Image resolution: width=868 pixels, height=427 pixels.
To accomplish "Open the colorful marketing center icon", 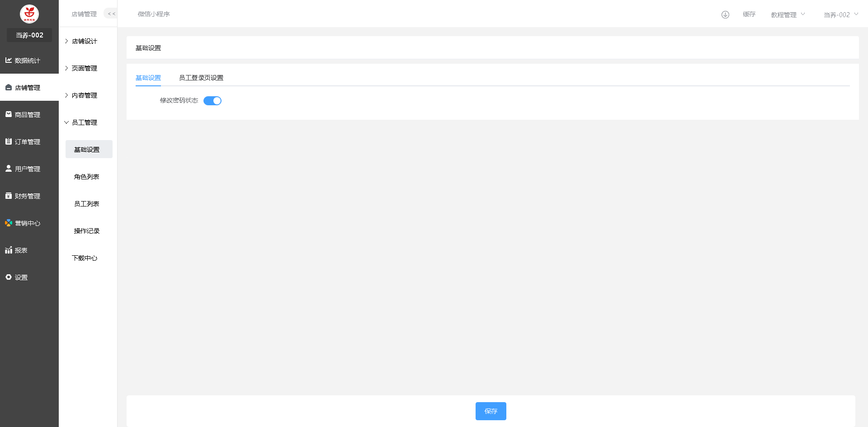I will click(x=9, y=223).
